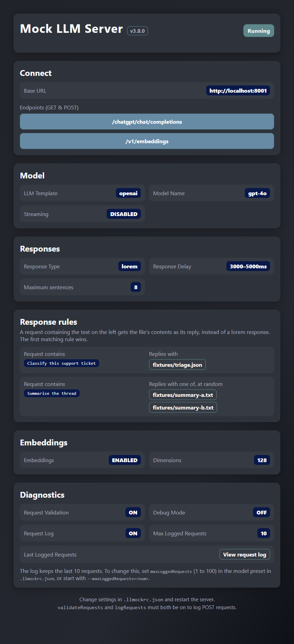The width and height of the screenshot is (294, 644).
Task: Click the Max Logged Requests value 10
Action: click(264, 533)
